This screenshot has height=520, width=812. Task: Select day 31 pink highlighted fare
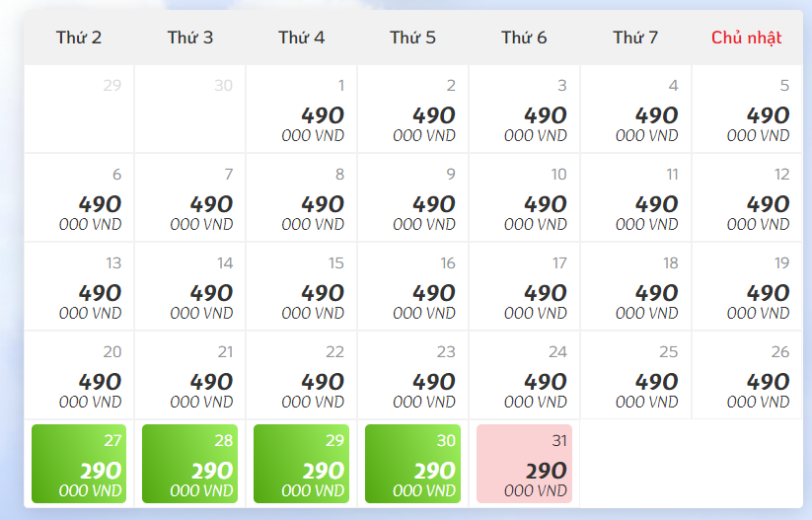pyautogui.click(x=524, y=464)
